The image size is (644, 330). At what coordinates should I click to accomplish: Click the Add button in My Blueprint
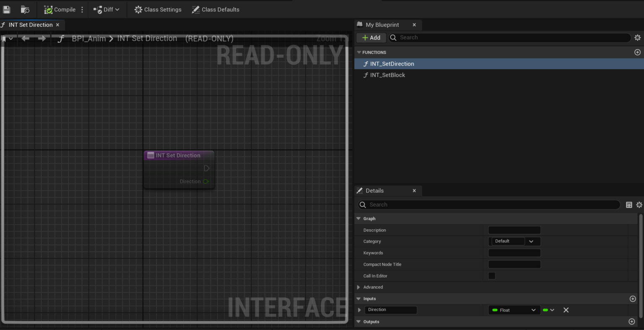(371, 37)
